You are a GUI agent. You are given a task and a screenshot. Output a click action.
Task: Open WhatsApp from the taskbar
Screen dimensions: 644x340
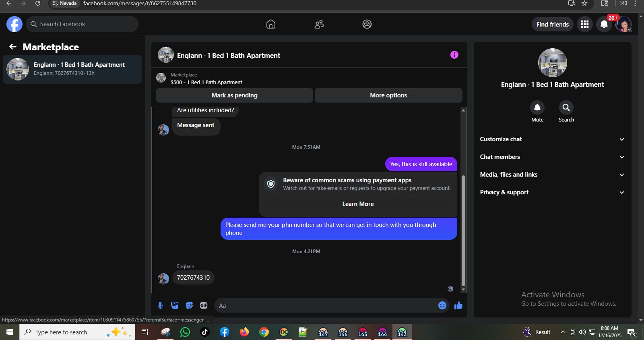[x=185, y=332]
